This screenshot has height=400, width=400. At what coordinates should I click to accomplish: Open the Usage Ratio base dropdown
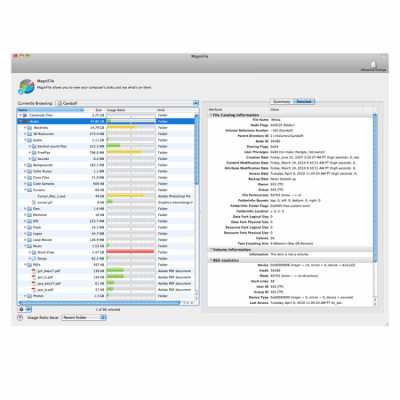[84, 318]
